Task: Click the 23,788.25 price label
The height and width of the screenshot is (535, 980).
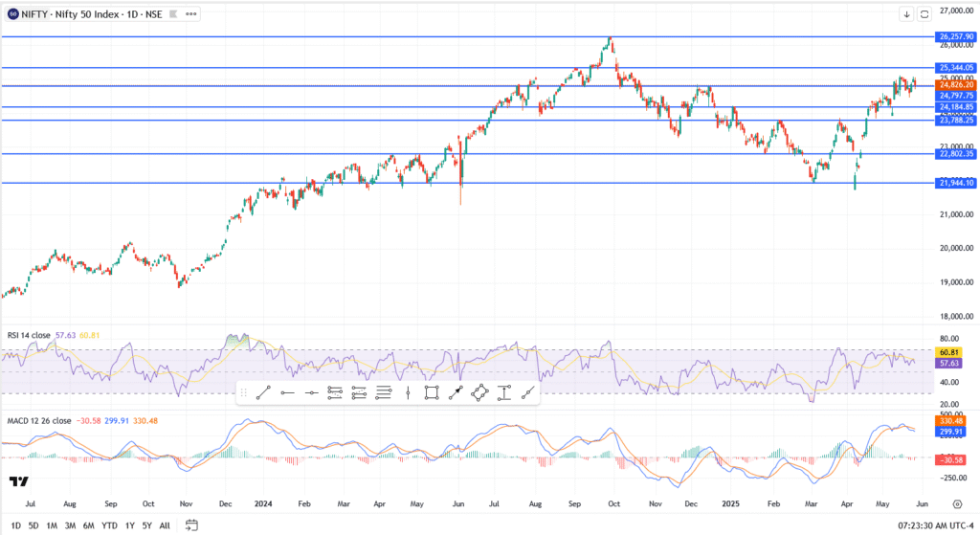Action: (x=956, y=120)
